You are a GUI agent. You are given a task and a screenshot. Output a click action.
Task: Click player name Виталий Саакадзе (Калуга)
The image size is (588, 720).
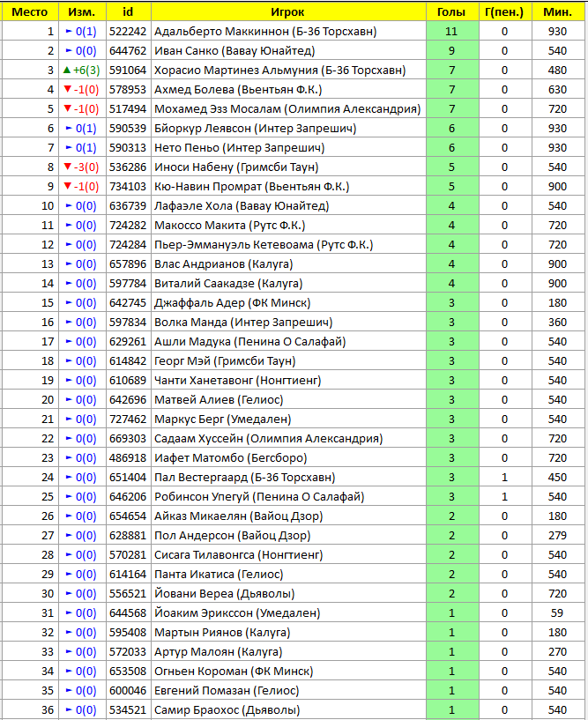point(228,283)
